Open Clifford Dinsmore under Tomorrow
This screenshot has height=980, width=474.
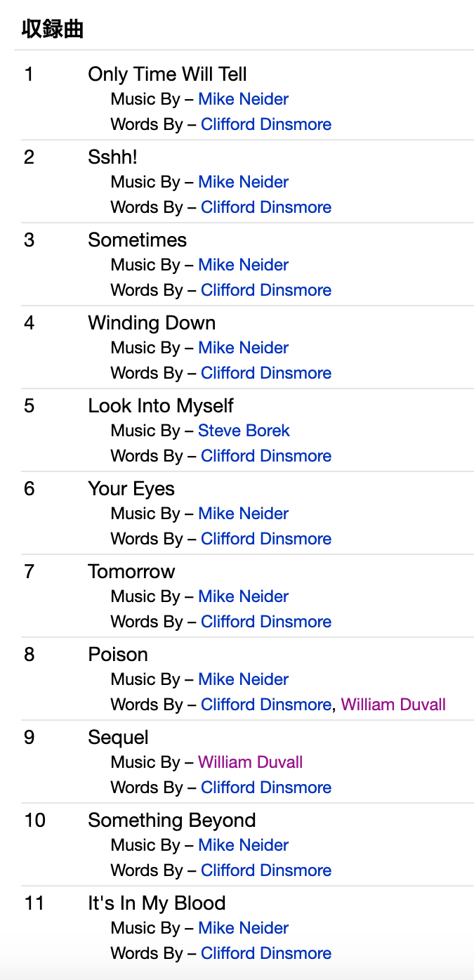coord(265,622)
